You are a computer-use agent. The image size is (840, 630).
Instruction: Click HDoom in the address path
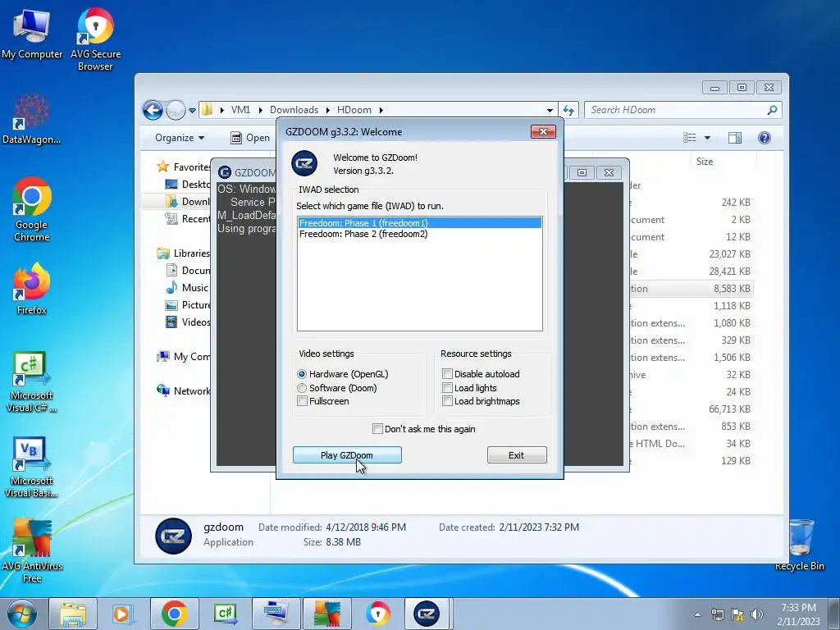coord(354,110)
